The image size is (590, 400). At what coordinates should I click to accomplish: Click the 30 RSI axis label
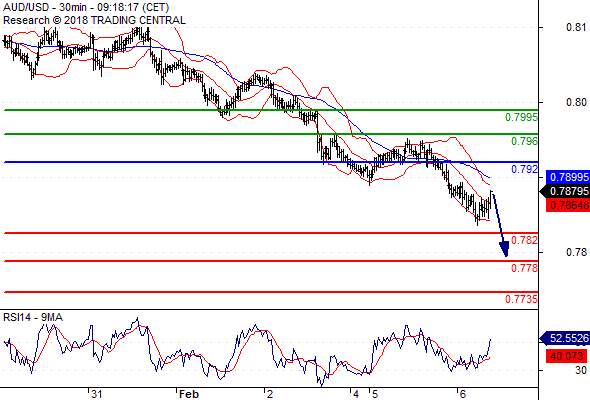coord(581,370)
